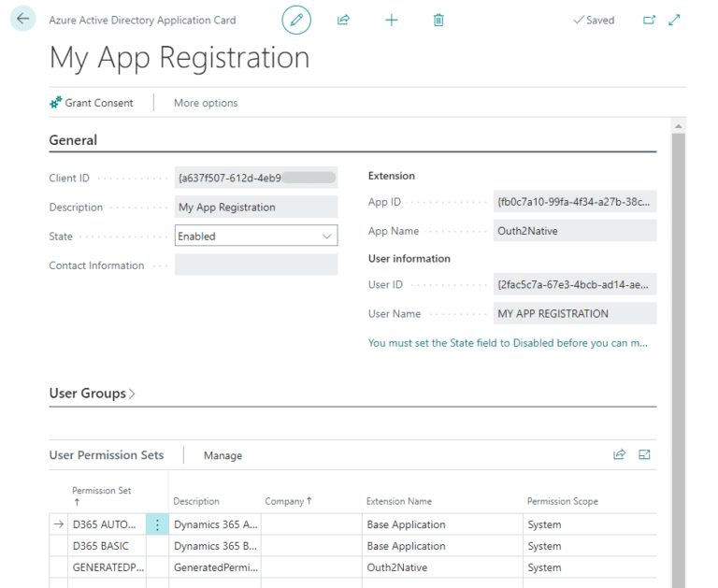Click GeneratedPermi... description cell
Viewport: 718px width, 588px height.
tap(216, 567)
